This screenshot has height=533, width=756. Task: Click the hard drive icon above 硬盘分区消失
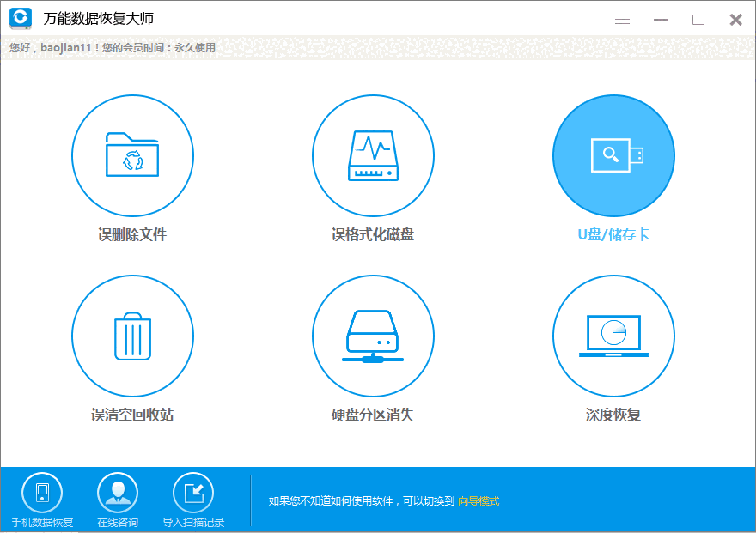(x=373, y=336)
